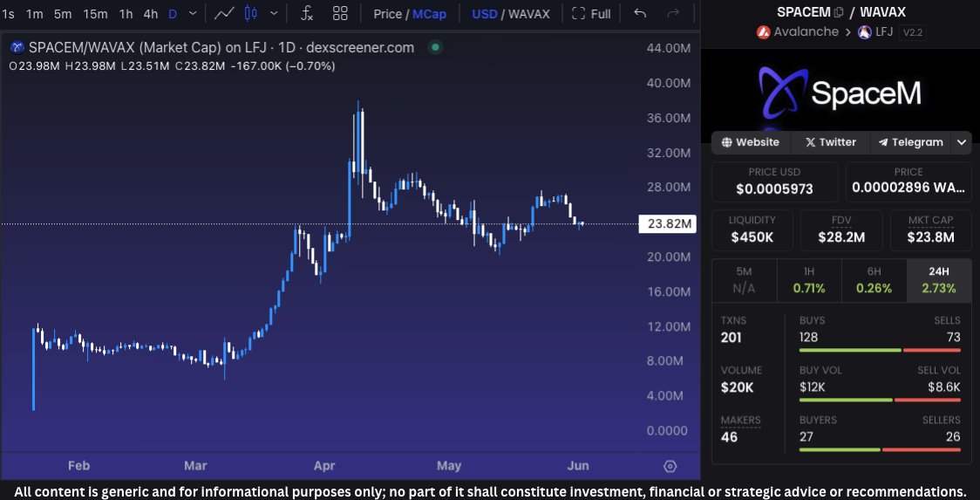
Task: Click the Mar label on time axis
Action: pos(195,466)
